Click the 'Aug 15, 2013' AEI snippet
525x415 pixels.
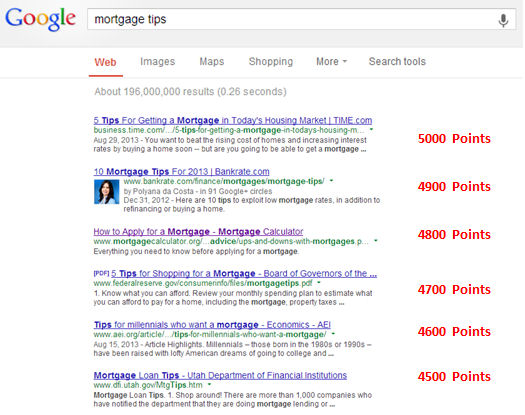click(232, 349)
